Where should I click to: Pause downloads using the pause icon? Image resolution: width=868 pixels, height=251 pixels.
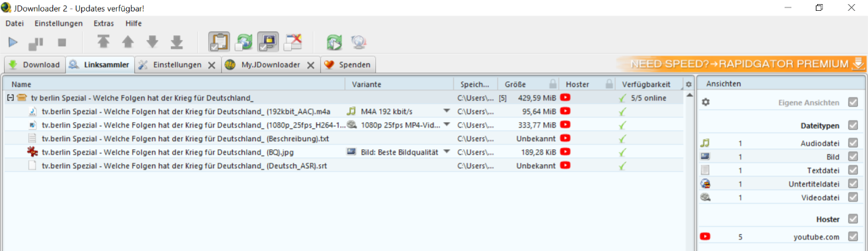pos(36,43)
